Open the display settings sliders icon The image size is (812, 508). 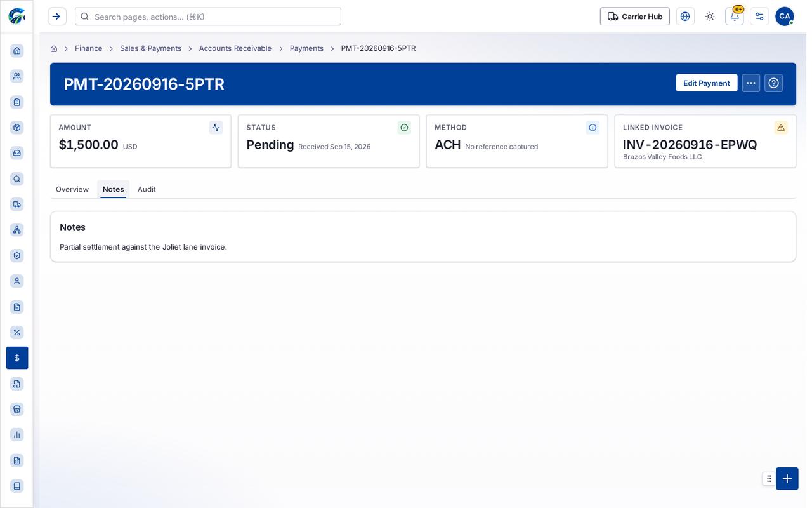[x=759, y=17]
